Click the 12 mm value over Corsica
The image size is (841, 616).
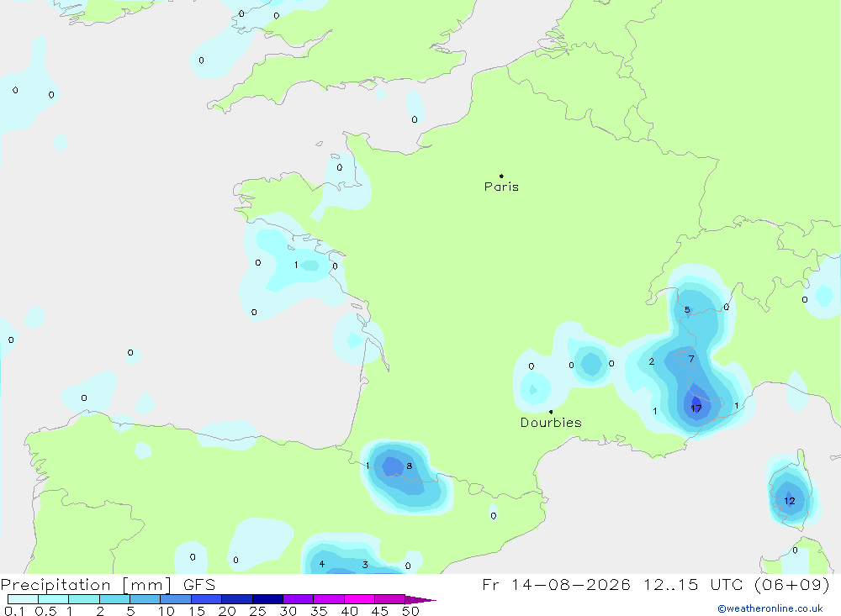(x=790, y=501)
